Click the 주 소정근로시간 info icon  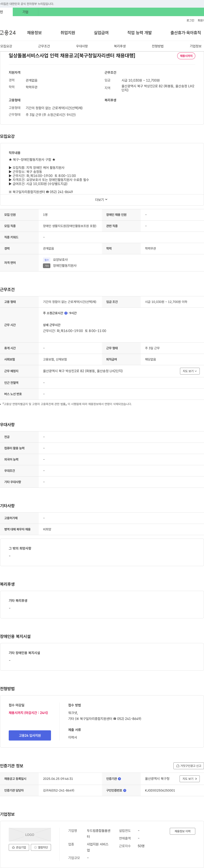pyautogui.click(x=66, y=313)
